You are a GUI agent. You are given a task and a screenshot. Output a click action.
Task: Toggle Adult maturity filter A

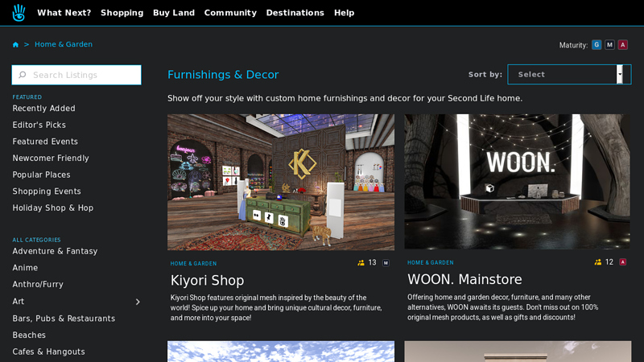coord(622,45)
